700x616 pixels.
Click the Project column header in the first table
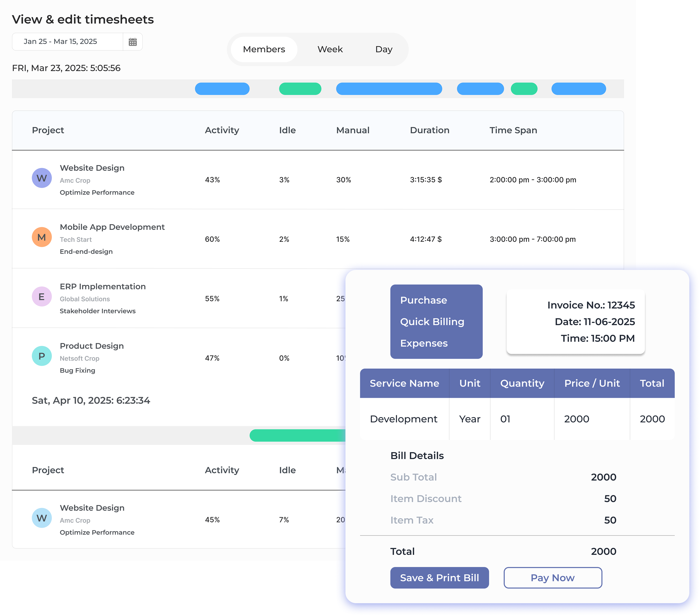point(48,130)
